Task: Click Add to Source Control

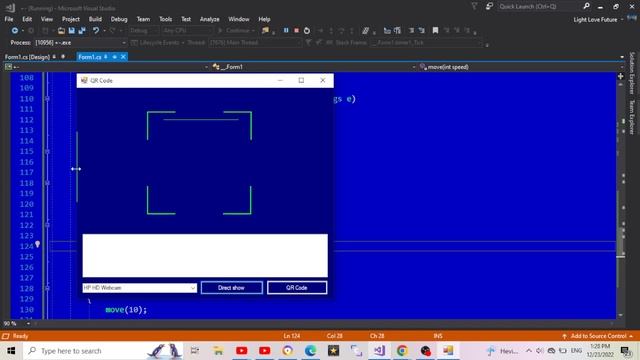Action: tap(598, 336)
